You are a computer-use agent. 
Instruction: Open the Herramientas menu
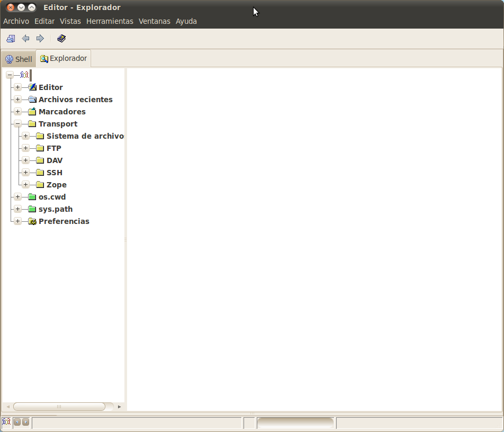coord(110,21)
